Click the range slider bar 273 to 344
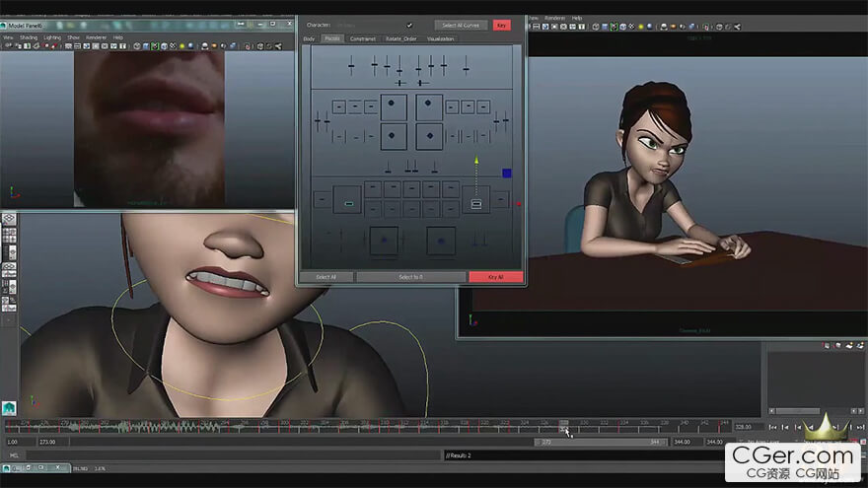 click(600, 442)
